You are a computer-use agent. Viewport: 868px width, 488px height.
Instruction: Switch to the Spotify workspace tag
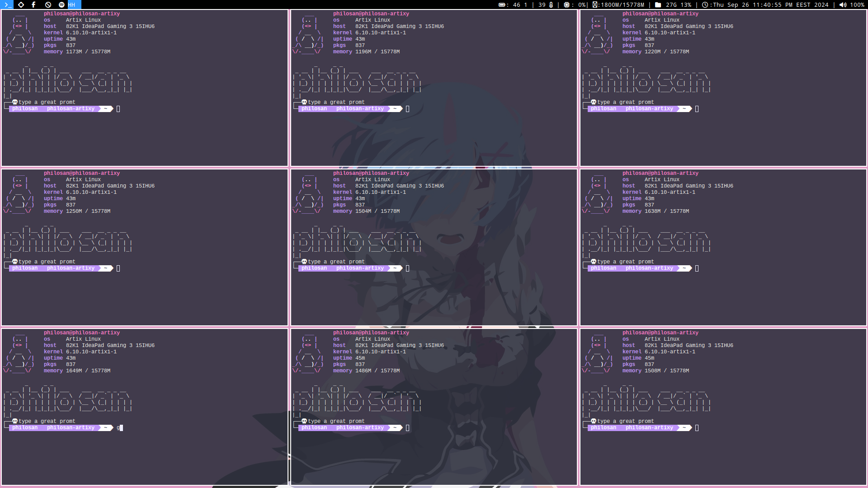pos(61,5)
